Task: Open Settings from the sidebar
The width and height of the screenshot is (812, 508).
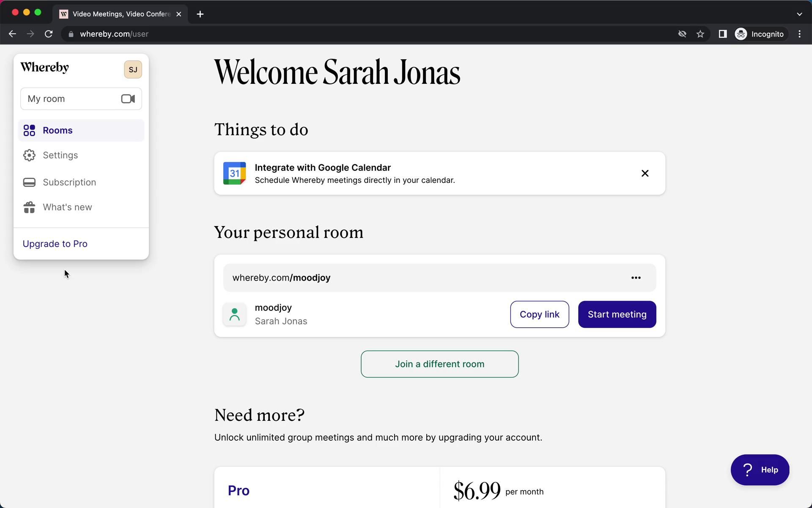Action: point(81,155)
